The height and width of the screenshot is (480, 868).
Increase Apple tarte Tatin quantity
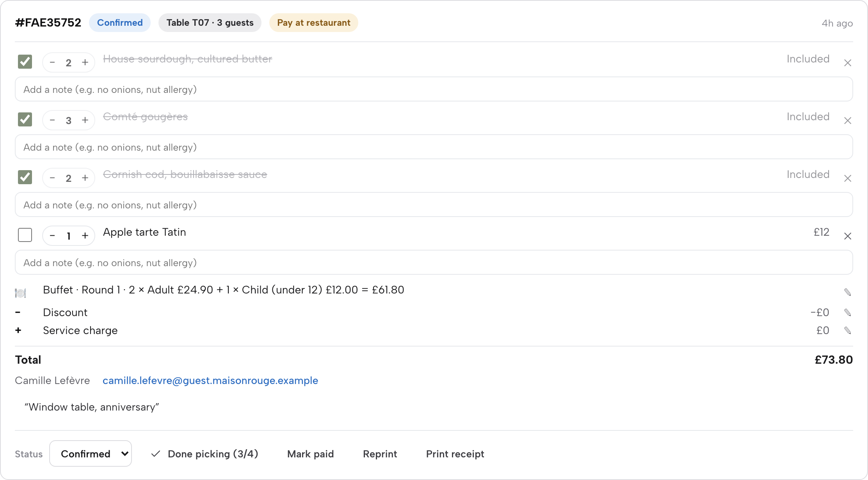(85, 236)
